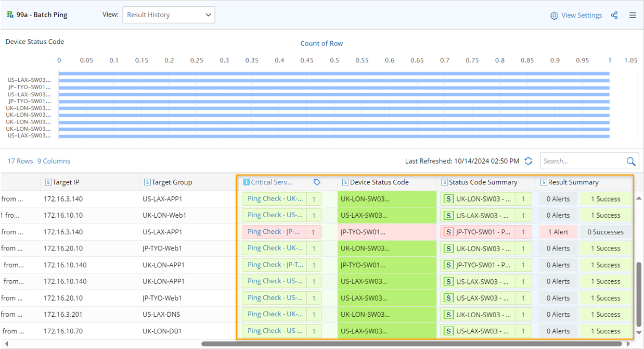This screenshot has height=349, width=644.
Task: Open the View dropdown showing Result History
Action: point(169,15)
